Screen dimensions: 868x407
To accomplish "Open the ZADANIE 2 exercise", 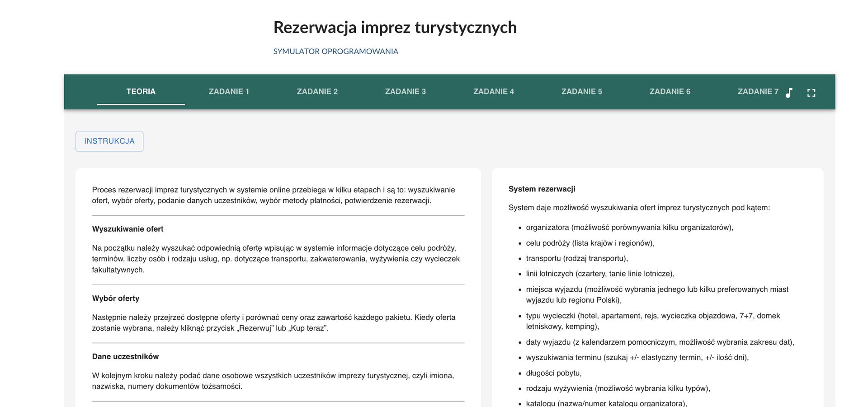I will 317,91.
